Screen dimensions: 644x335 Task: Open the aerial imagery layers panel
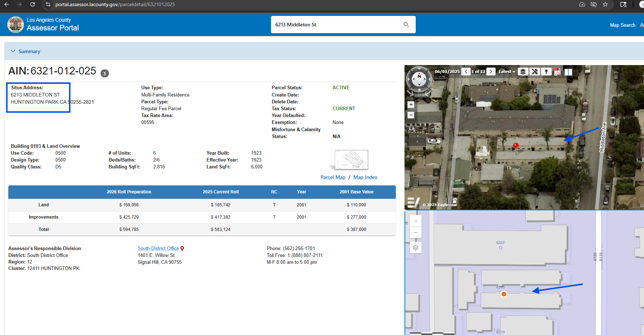click(523, 72)
